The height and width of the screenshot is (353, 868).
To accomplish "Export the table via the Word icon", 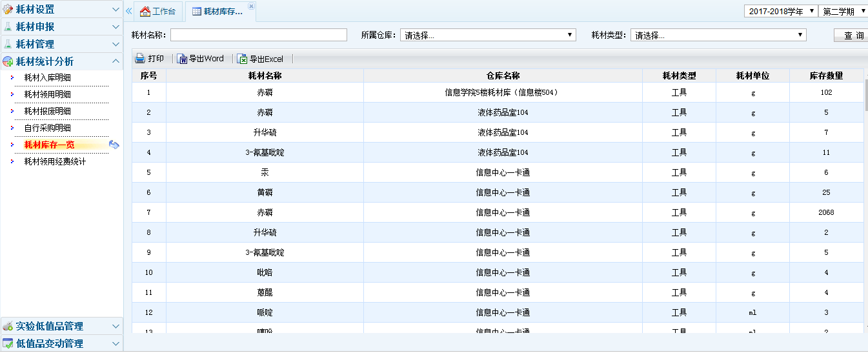I will pyautogui.click(x=183, y=59).
